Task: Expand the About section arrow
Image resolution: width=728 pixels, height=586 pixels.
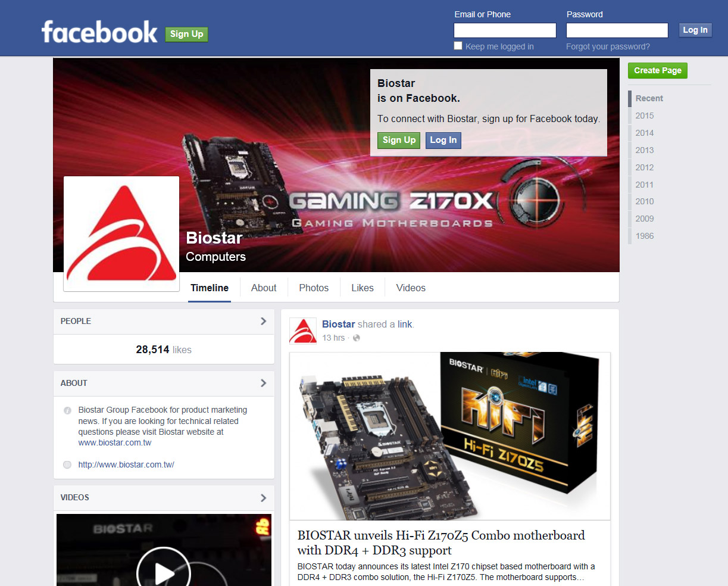Action: coord(263,383)
